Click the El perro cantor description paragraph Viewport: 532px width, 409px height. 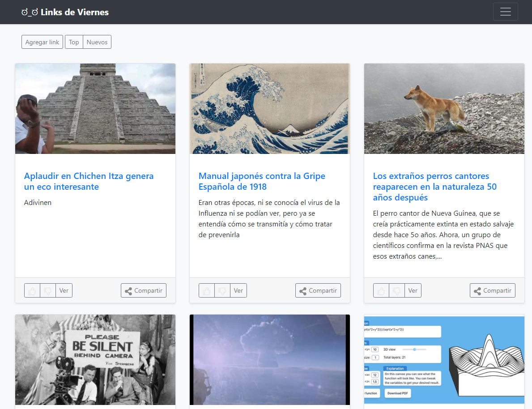coord(443,235)
